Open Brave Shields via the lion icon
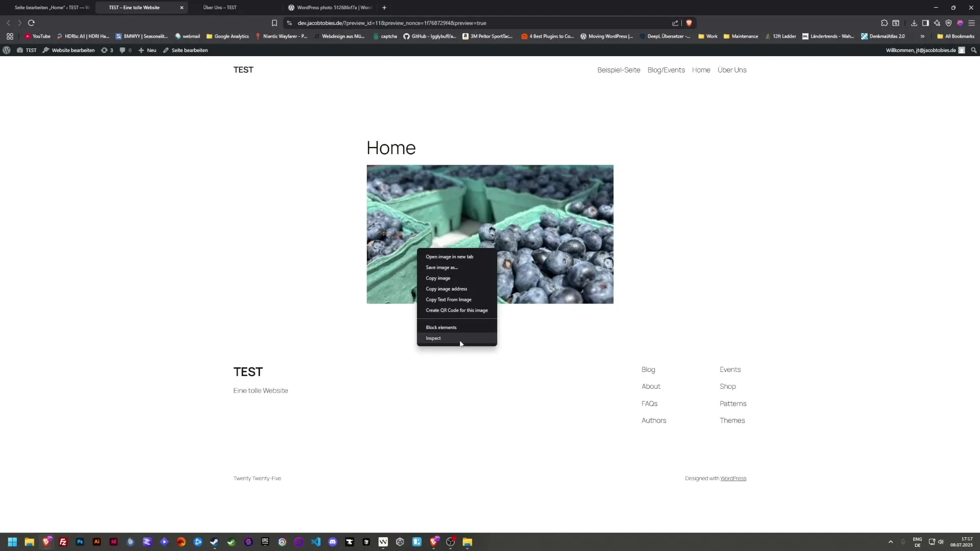 pos(690,23)
